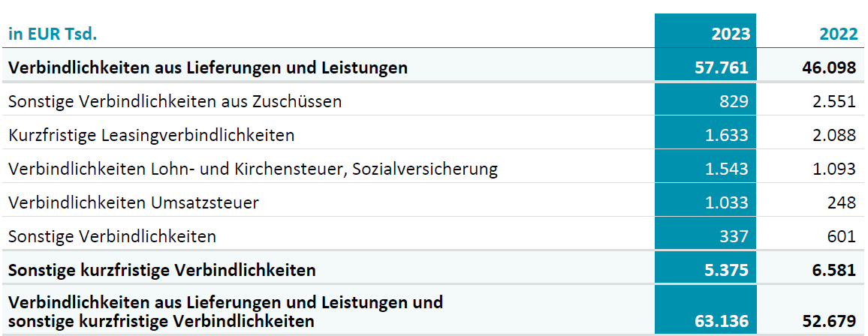868x336 pixels.
Task: Click the 248 Umsatzsteuer value for 2022
Action: (842, 202)
